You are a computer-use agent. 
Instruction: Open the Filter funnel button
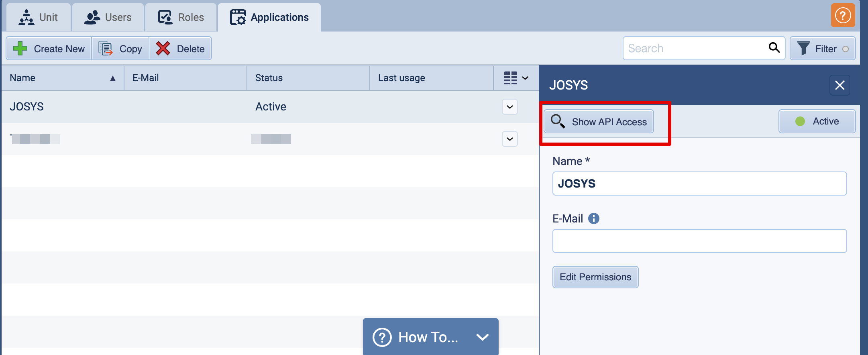point(822,49)
